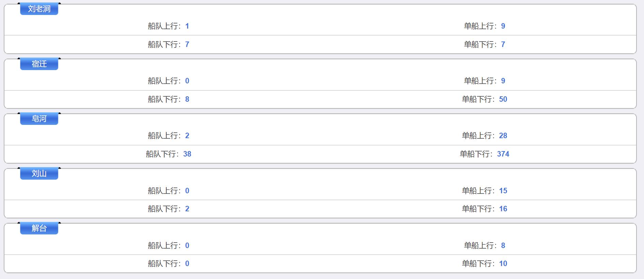Open 刘老涧 单船上行 count 9
Image resolution: width=644 pixels, height=279 pixels.
tap(503, 26)
